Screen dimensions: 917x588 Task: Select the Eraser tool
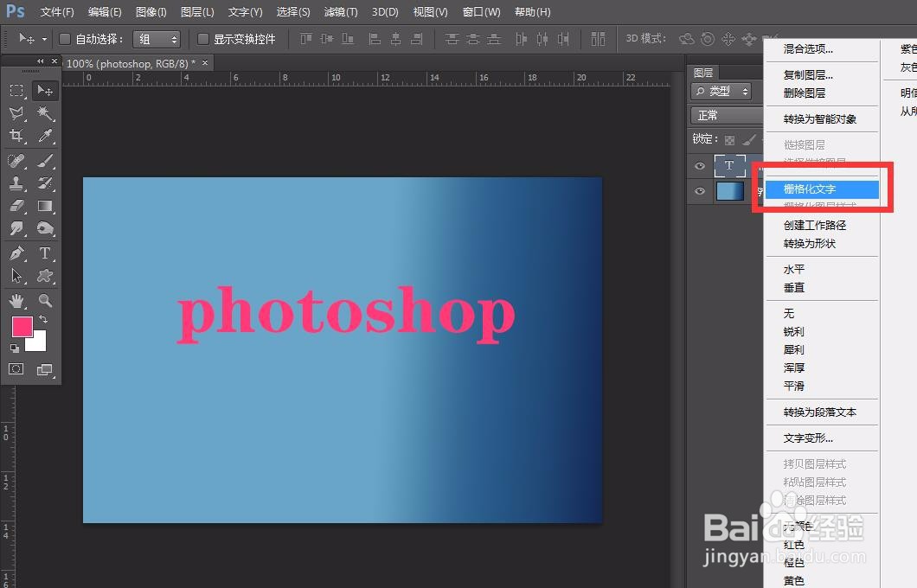tap(16, 206)
